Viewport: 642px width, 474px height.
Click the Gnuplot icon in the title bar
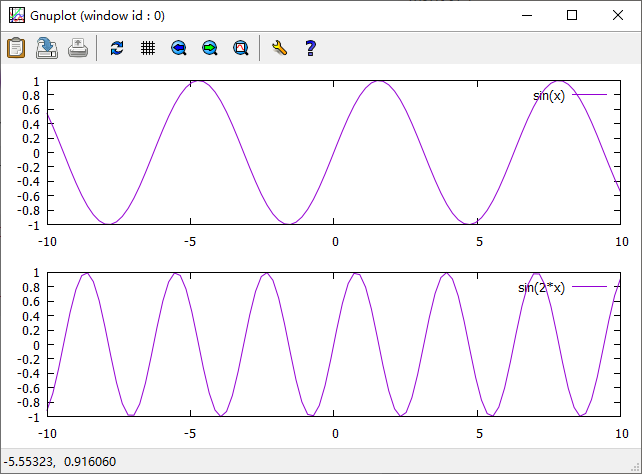pos(17,16)
